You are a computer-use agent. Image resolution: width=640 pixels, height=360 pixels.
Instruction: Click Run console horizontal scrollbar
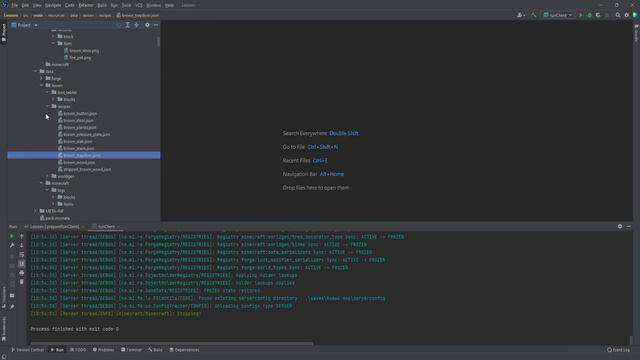click(172, 344)
